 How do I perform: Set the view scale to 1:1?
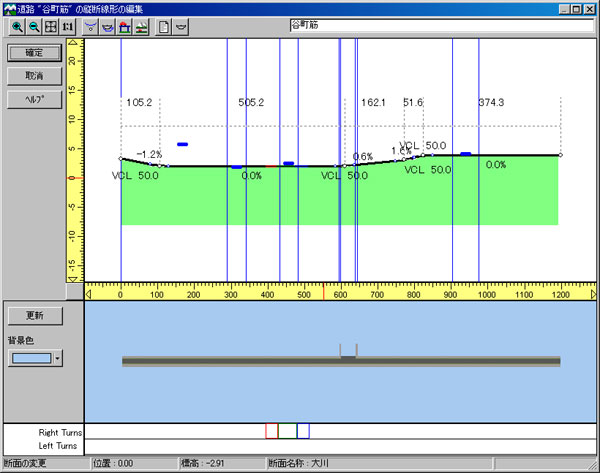(x=68, y=27)
